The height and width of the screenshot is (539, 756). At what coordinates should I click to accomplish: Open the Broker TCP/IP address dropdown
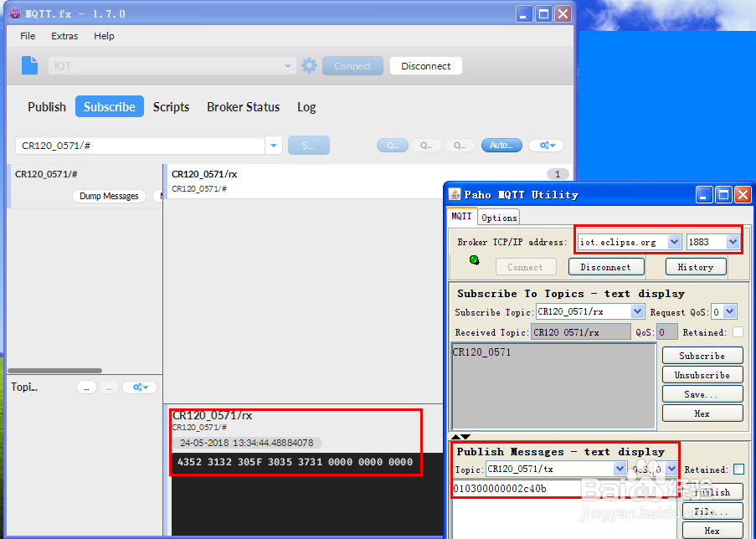[674, 241]
